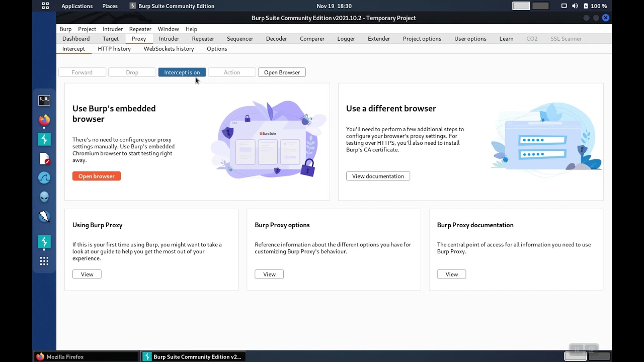Select the SSL Scanner tab
This screenshot has width=644, height=362.
pyautogui.click(x=566, y=39)
